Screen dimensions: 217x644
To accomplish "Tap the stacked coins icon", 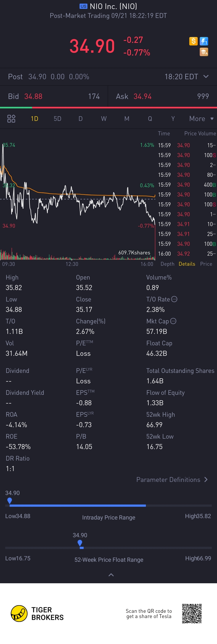I will [204, 52].
